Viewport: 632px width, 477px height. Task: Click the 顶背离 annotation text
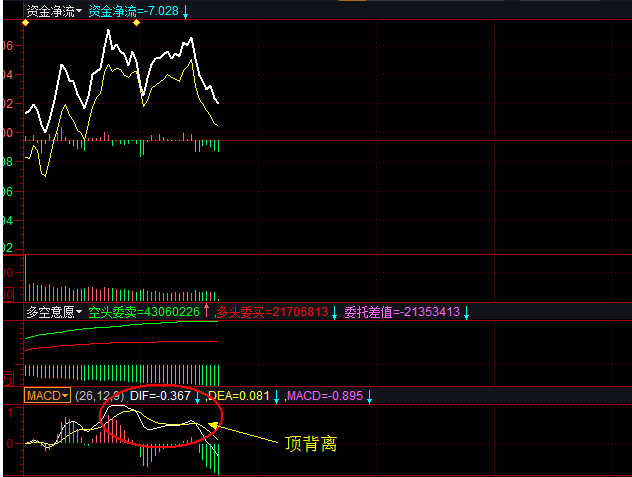(309, 440)
